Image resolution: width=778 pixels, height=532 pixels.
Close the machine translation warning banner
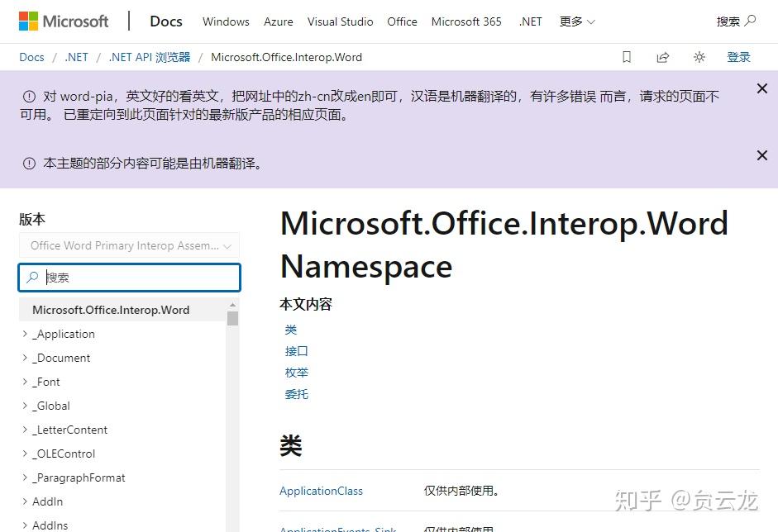[x=761, y=154]
